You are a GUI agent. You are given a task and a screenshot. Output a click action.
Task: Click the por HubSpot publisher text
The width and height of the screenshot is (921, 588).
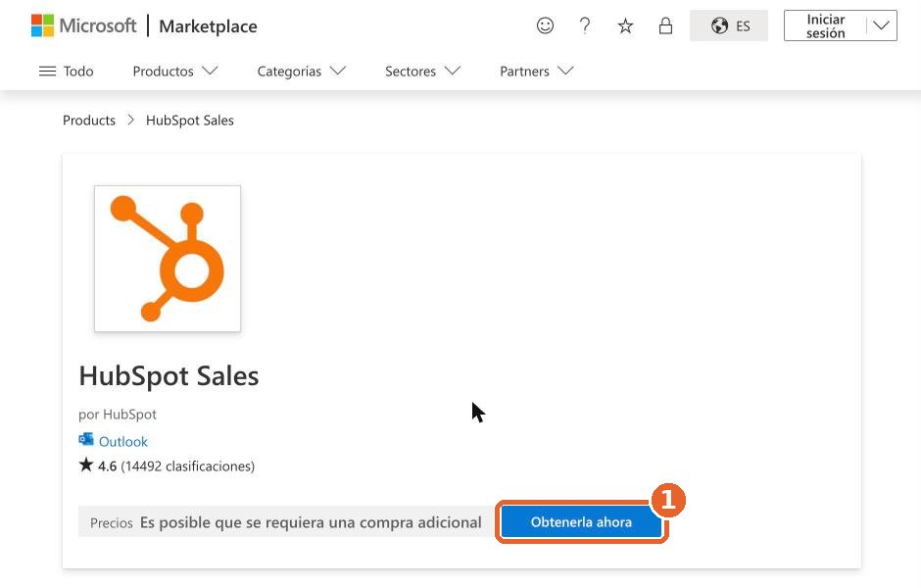(118, 415)
